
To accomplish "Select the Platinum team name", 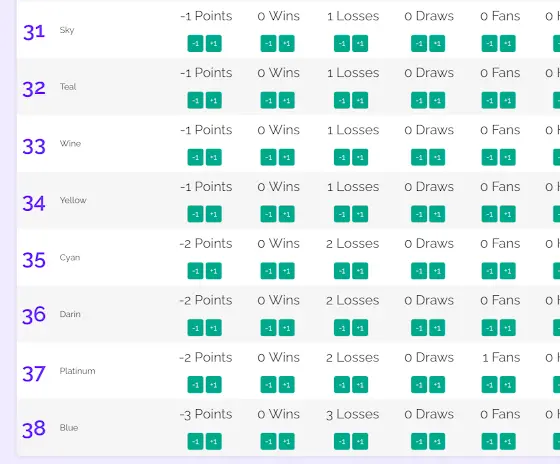I will (x=78, y=371).
